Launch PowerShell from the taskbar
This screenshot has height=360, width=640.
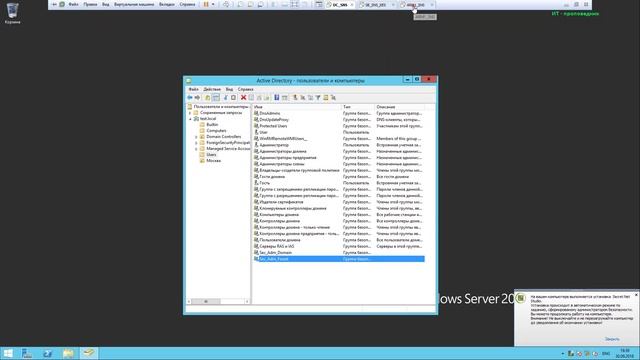47,353
